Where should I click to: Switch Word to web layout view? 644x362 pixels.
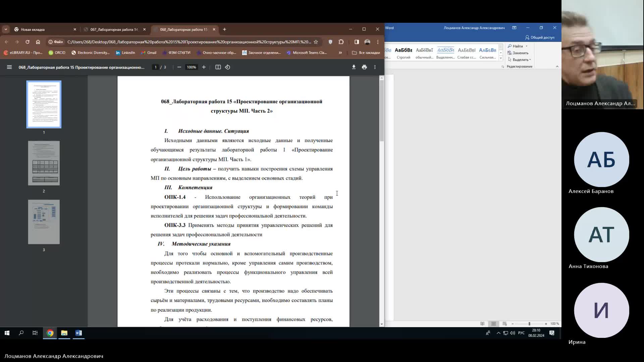pos(504,324)
